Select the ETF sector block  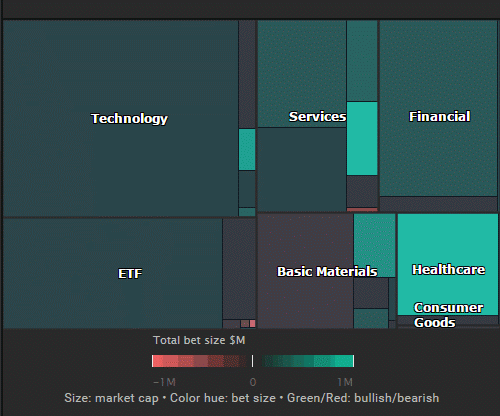coord(113,273)
